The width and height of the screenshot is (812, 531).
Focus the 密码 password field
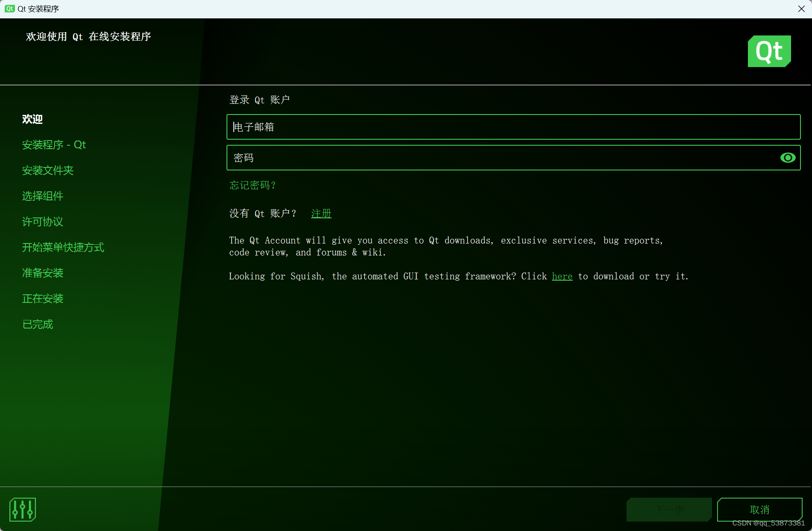click(500, 158)
